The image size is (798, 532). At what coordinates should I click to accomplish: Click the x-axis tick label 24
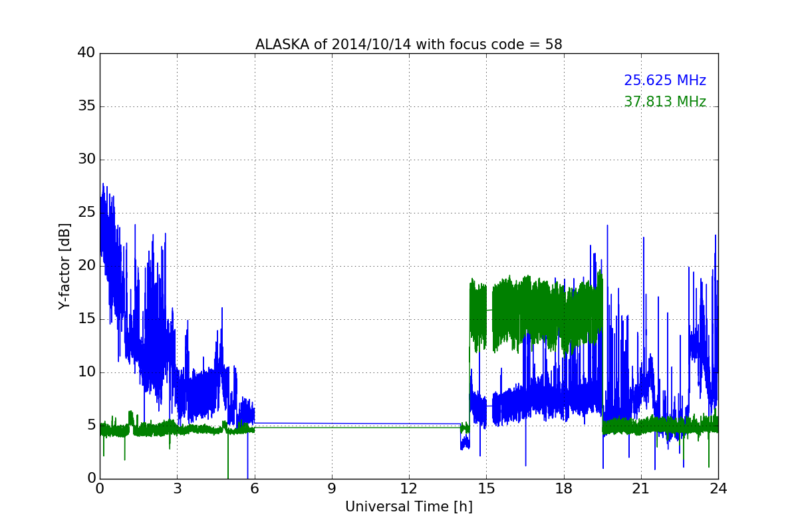(x=718, y=489)
